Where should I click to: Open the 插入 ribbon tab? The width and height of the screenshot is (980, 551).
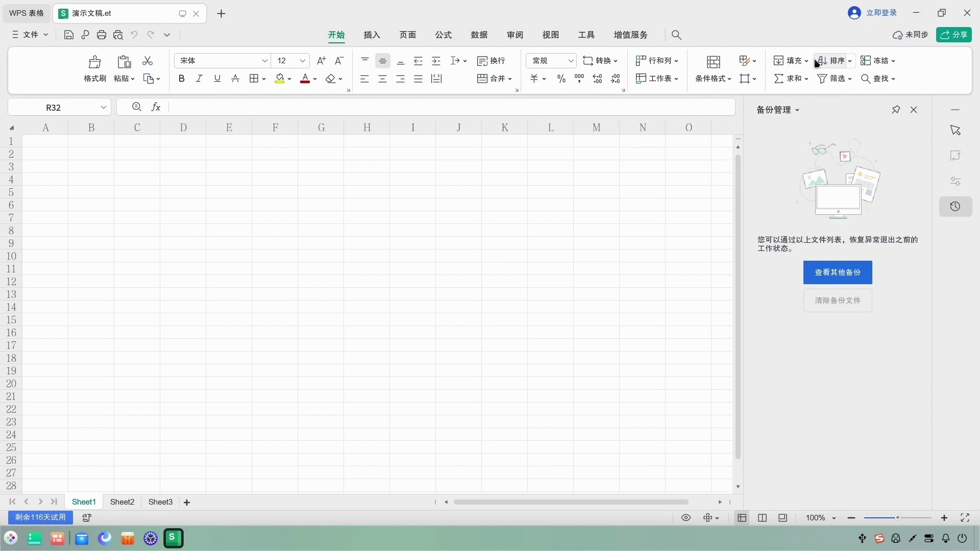[x=372, y=35]
